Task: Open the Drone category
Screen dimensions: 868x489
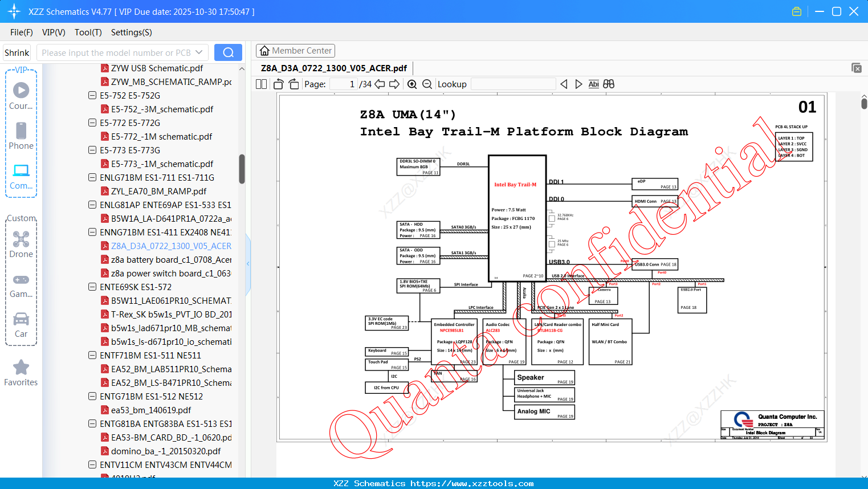Action: (x=21, y=244)
